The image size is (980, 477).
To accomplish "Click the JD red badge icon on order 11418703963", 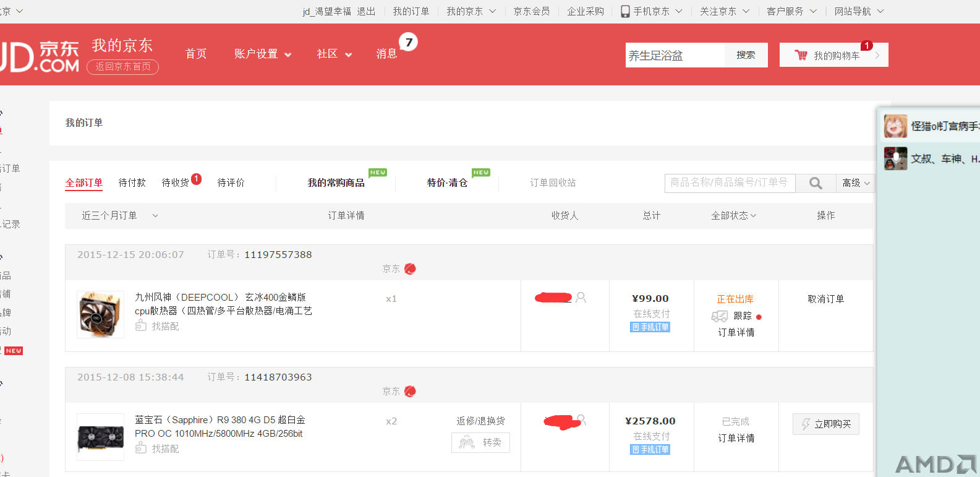I will click(x=410, y=391).
